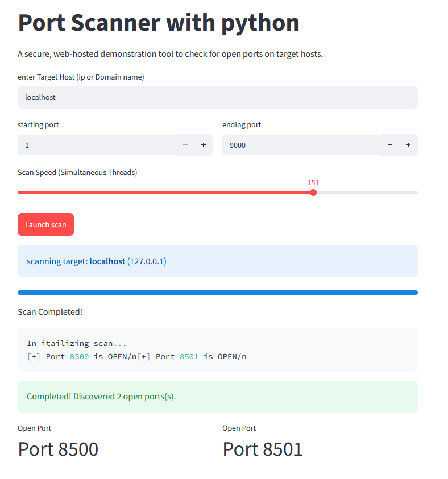Increase ending port with plus icon
Image resolution: width=448 pixels, height=479 pixels.
tap(408, 145)
